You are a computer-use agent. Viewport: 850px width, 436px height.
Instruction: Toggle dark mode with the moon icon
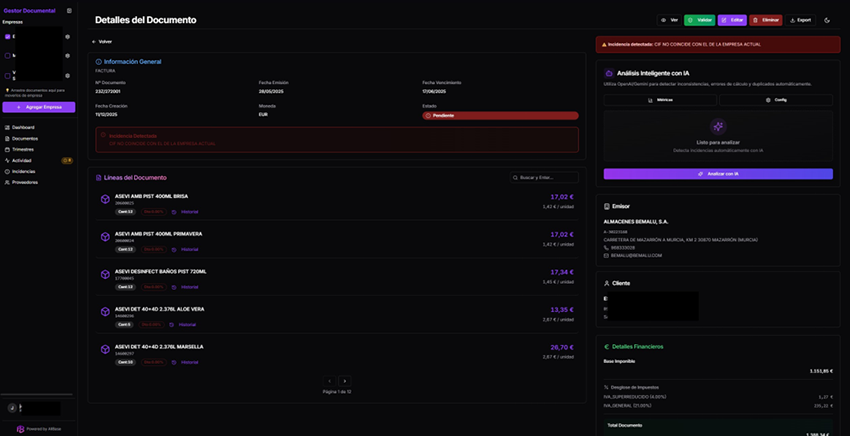[827, 20]
